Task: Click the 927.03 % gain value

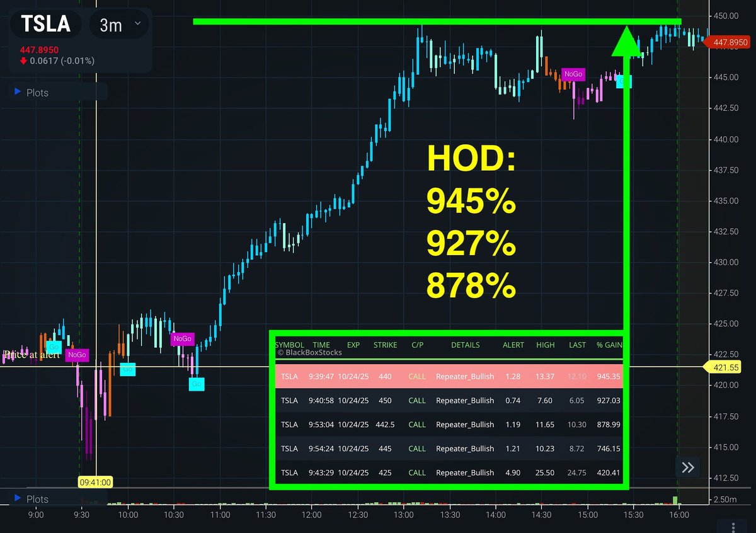Action: (609, 400)
